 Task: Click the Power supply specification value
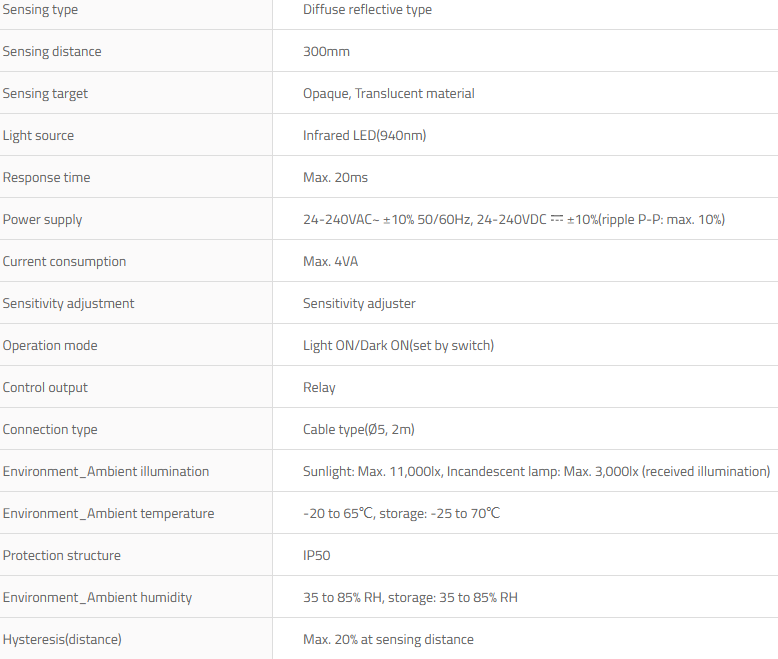point(513,220)
